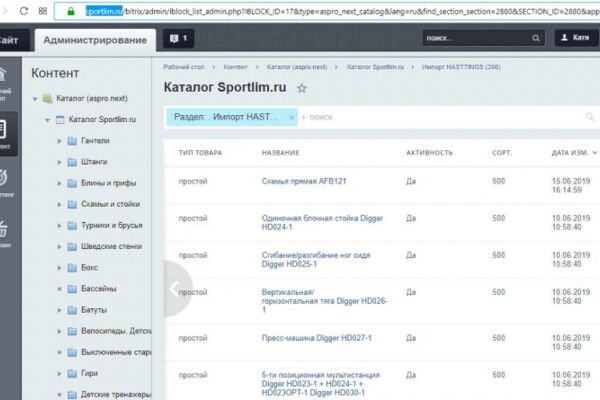Collapse the Каталог Sportlim.ru tree node
600x400 pixels.
tap(47, 120)
